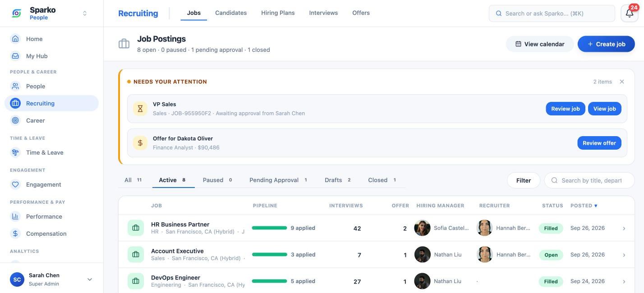
Task: Open the My Hub inbox icon
Action: click(x=15, y=56)
